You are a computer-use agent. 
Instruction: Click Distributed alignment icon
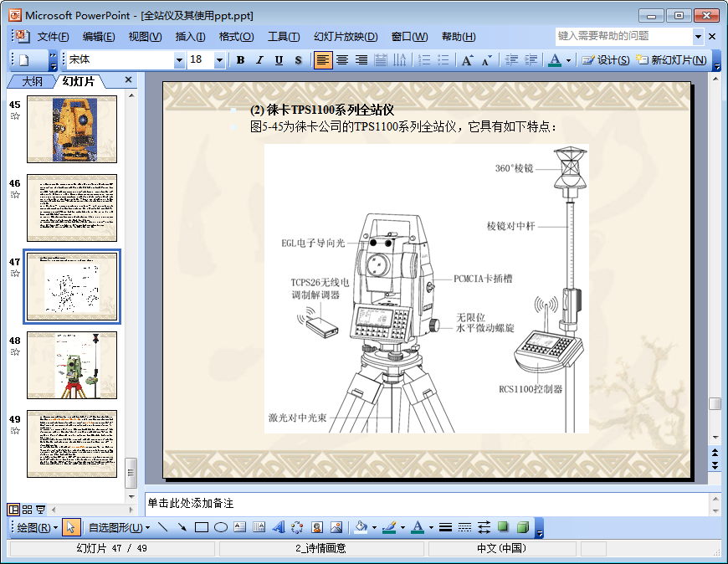381,60
